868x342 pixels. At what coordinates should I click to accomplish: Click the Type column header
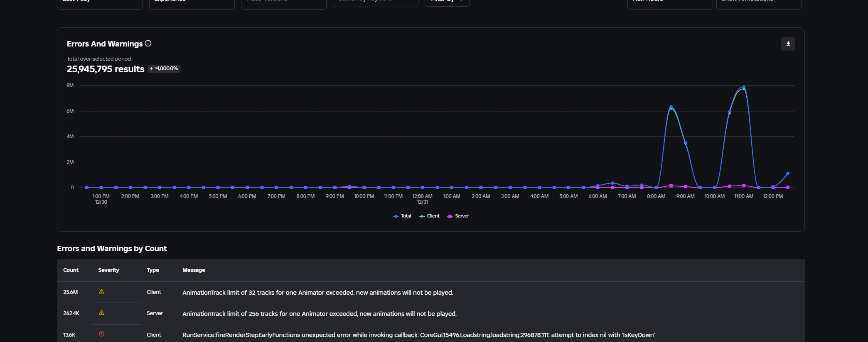click(152, 270)
